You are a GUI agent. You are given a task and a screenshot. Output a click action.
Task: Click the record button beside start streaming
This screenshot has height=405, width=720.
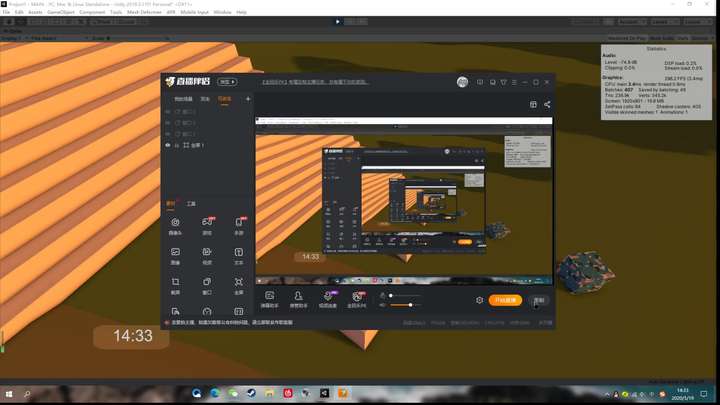pos(539,300)
